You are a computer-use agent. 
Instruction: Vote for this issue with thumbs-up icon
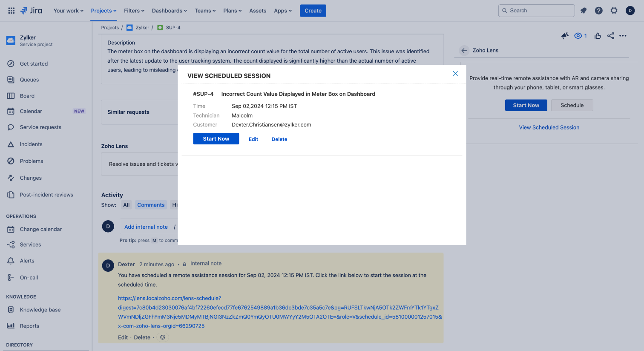pos(598,36)
